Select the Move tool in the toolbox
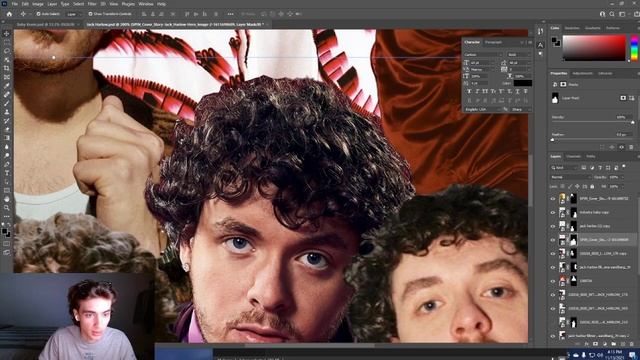The image size is (640, 360). click(7, 33)
